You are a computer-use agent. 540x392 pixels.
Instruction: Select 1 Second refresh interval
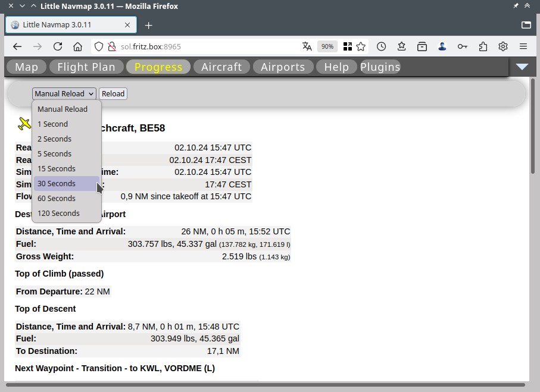click(67, 124)
